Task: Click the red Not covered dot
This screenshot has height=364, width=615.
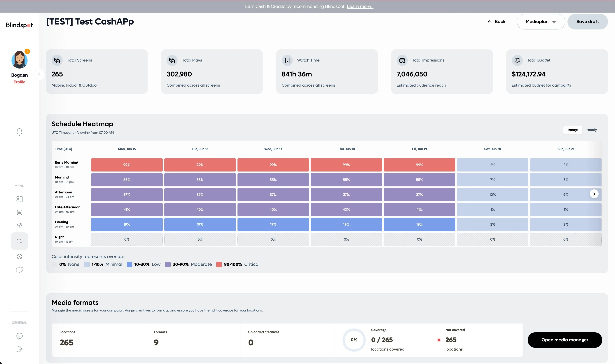Action: tap(439, 340)
